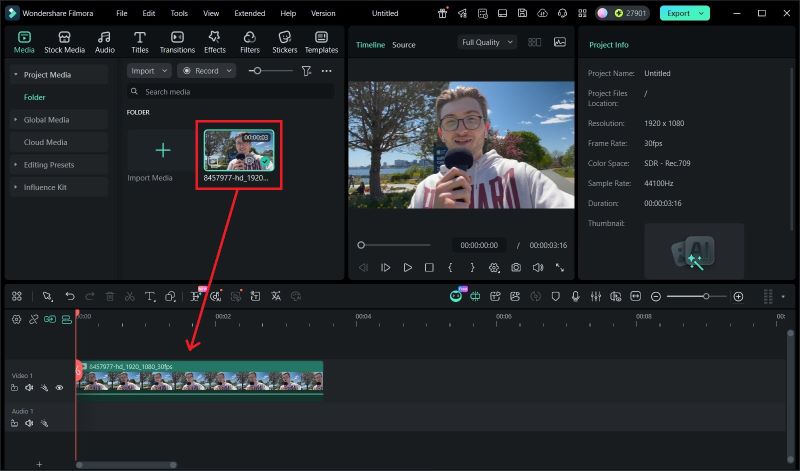Step to the previous frame
The width and height of the screenshot is (800, 471).
click(363, 267)
